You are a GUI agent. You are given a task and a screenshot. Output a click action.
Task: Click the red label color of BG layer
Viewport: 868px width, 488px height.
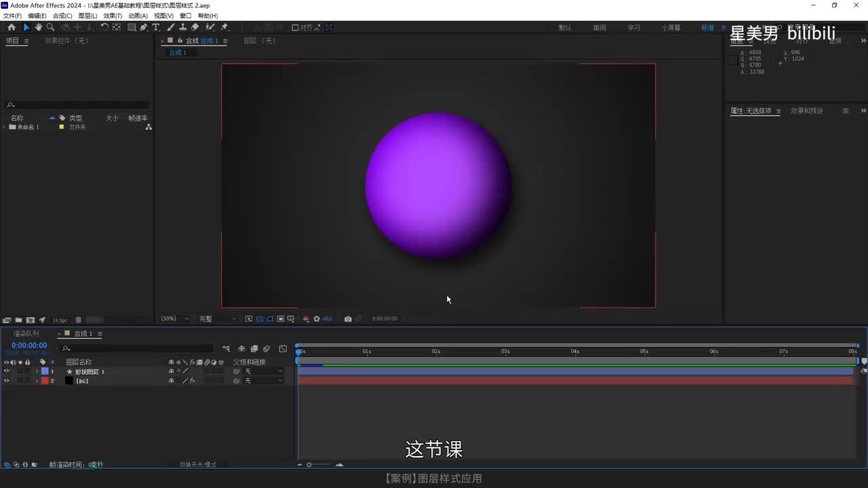(x=45, y=381)
